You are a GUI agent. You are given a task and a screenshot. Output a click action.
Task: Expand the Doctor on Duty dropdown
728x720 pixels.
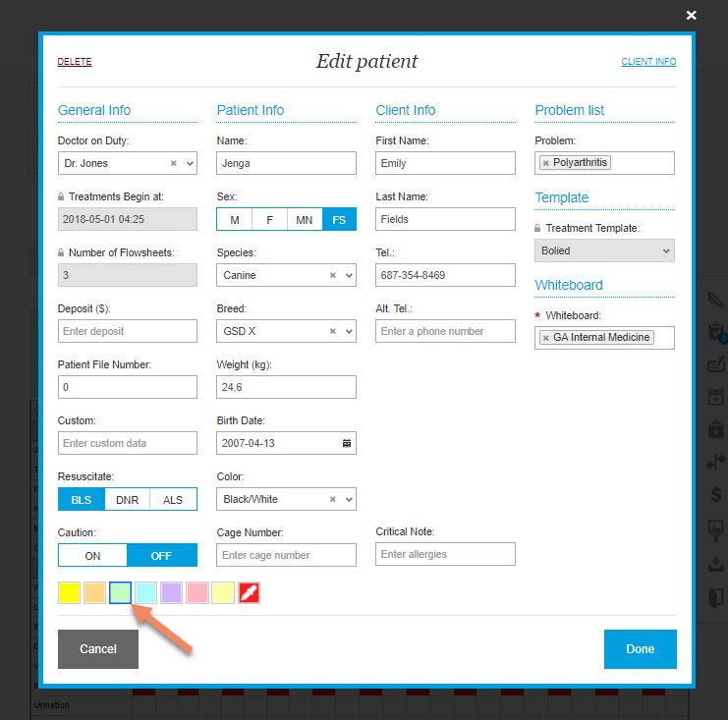click(x=188, y=164)
